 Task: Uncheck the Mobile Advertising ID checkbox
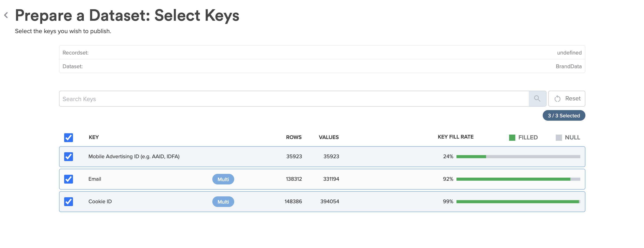[x=69, y=156]
